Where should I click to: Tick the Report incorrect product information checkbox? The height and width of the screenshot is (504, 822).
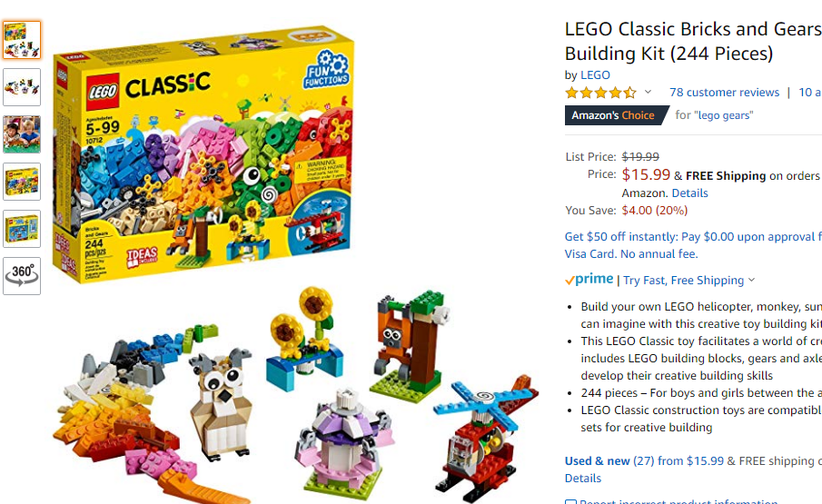click(570, 502)
